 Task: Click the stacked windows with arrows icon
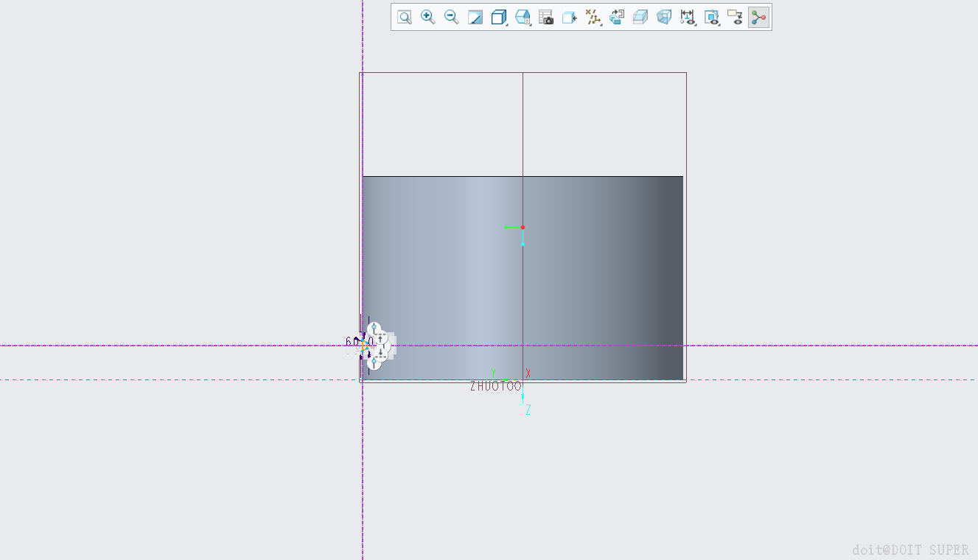click(617, 17)
